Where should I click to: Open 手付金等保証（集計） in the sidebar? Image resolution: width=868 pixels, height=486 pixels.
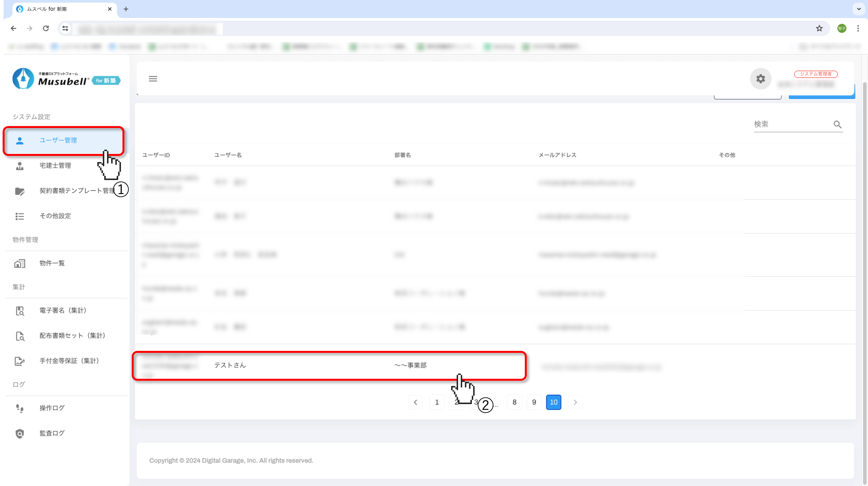pos(69,361)
